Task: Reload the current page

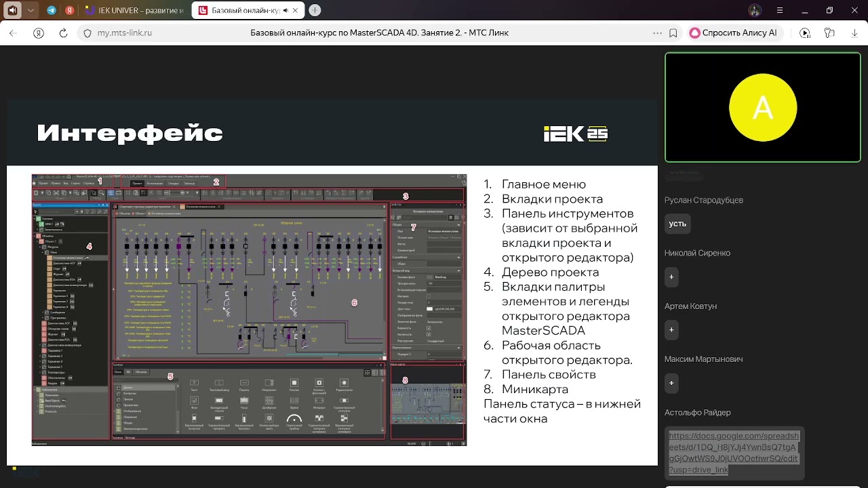Action: coord(63,33)
